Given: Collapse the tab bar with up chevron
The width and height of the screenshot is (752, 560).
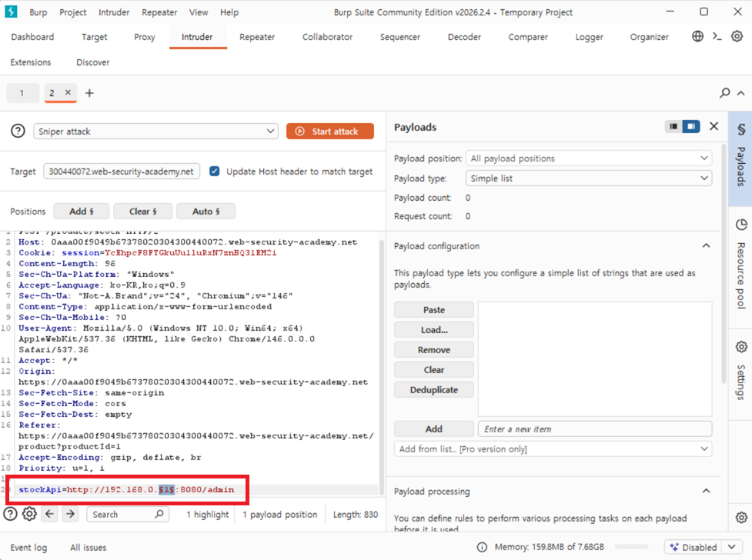Looking at the screenshot, I should (x=741, y=93).
